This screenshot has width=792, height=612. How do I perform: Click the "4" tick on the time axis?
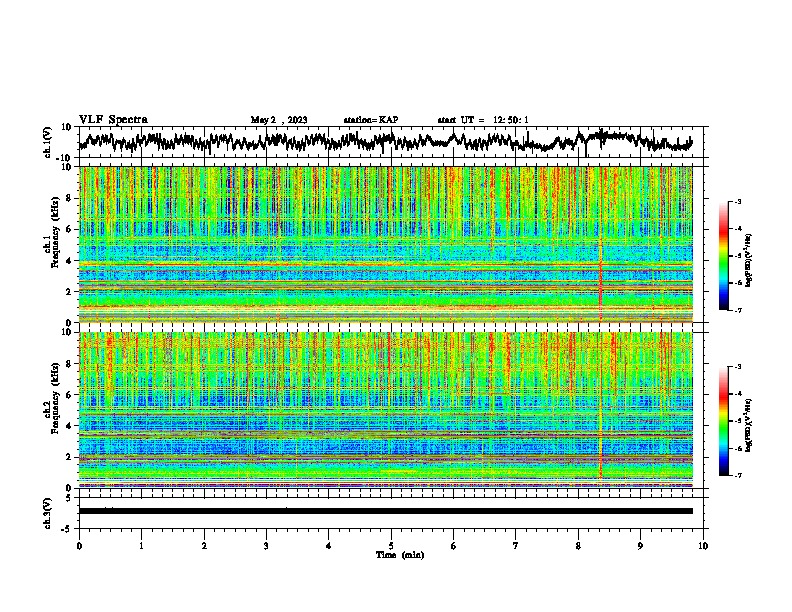(x=329, y=546)
